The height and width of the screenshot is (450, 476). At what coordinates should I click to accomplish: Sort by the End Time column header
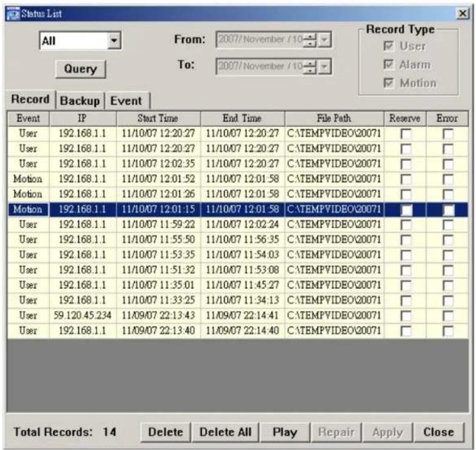click(242, 118)
